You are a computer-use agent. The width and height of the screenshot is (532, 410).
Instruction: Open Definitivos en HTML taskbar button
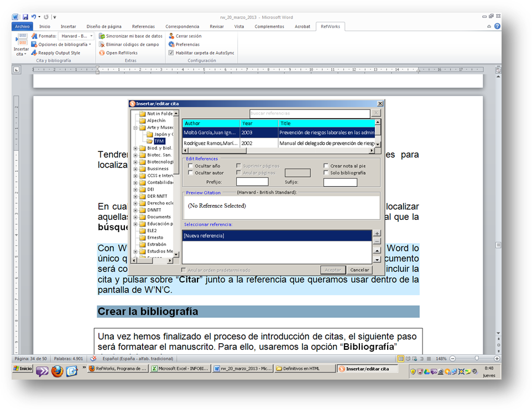(x=305, y=369)
